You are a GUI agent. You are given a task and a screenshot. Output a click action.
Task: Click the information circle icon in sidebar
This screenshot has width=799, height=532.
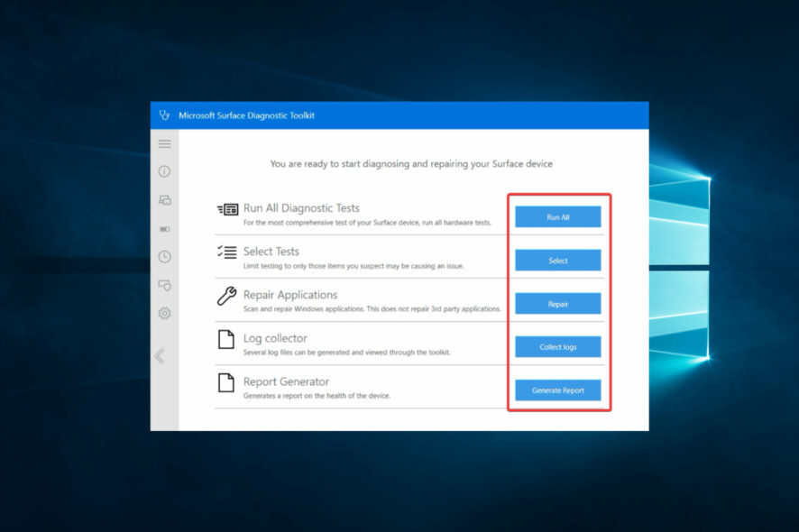[x=164, y=171]
